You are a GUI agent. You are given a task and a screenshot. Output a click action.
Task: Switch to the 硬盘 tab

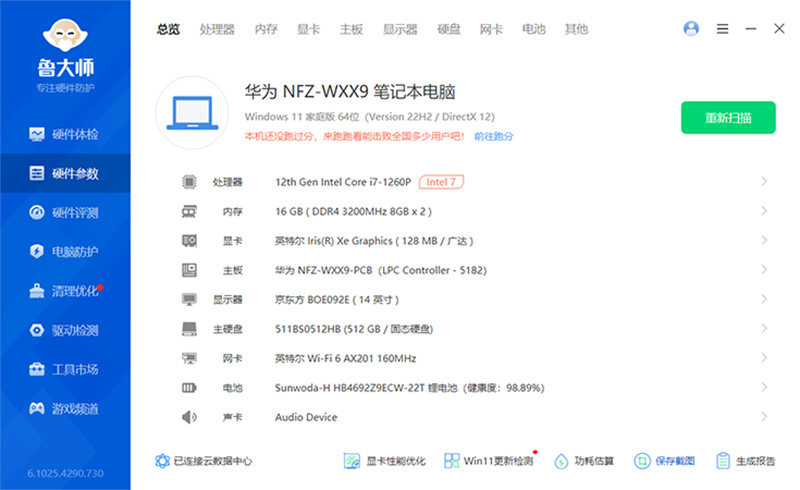click(449, 29)
